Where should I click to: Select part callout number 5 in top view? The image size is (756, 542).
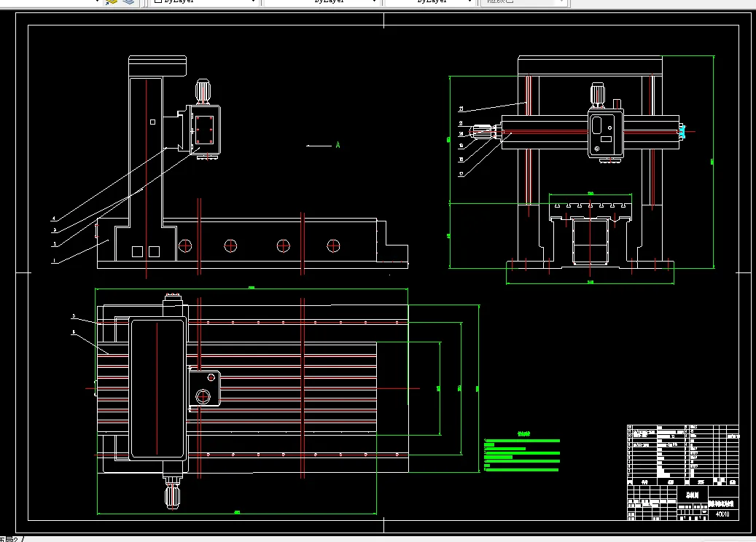[74, 316]
